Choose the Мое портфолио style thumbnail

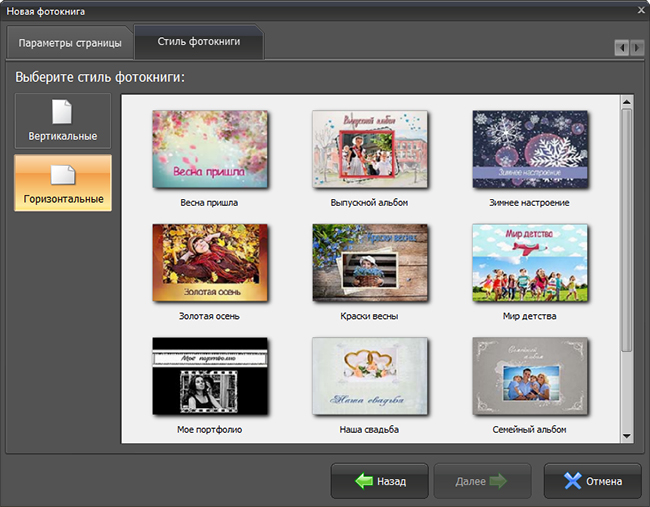tap(210, 376)
